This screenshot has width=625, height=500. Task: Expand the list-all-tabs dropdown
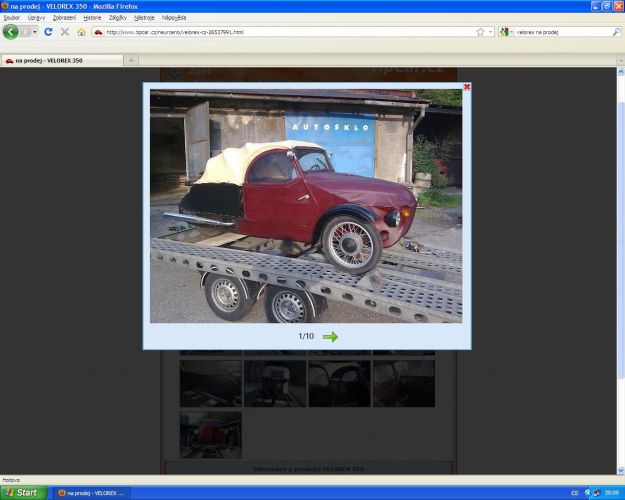point(621,61)
